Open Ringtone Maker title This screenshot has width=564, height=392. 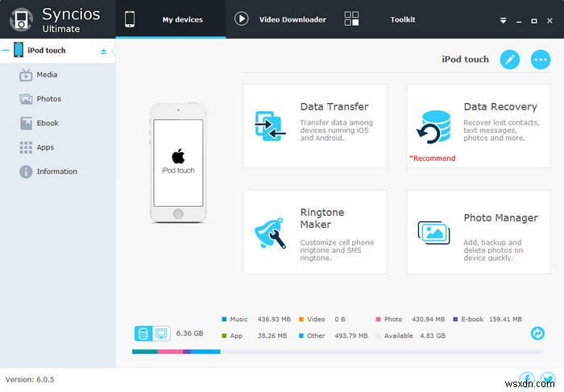[322, 218]
